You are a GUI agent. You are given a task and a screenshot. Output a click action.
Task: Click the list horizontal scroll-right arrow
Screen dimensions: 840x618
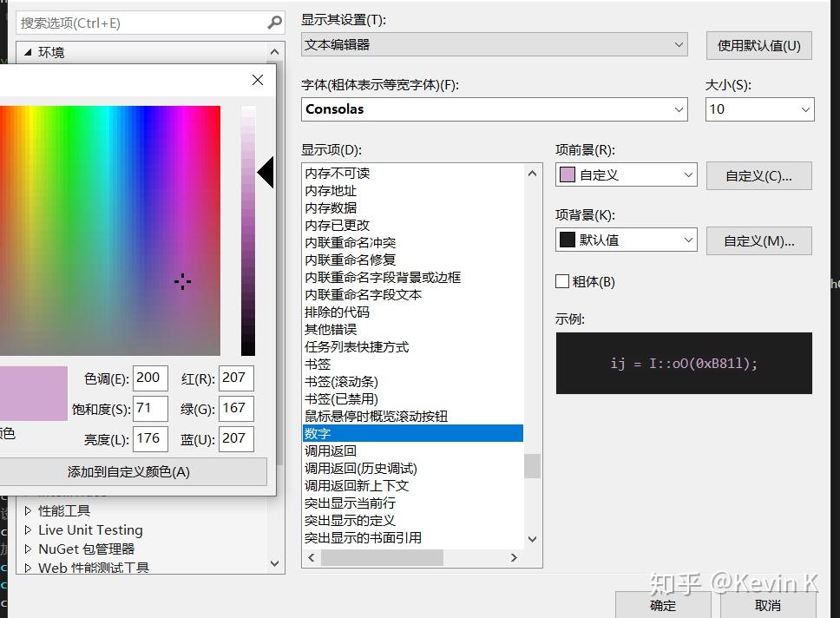[514, 557]
